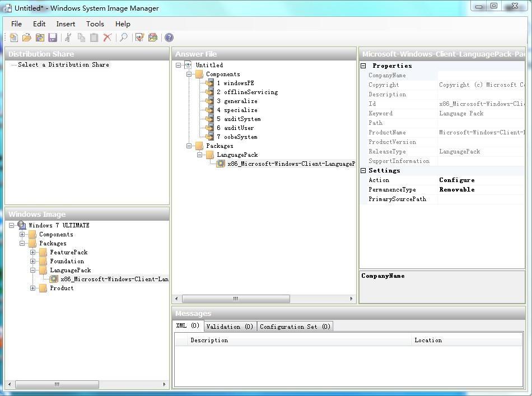Image resolution: width=532 pixels, height=396 pixels.
Task: Select the 6 auditUser pass
Action: (235, 128)
